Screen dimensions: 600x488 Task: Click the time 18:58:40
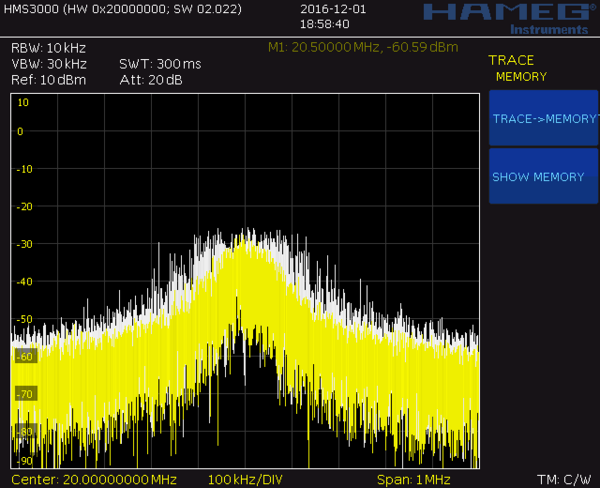(324, 24)
